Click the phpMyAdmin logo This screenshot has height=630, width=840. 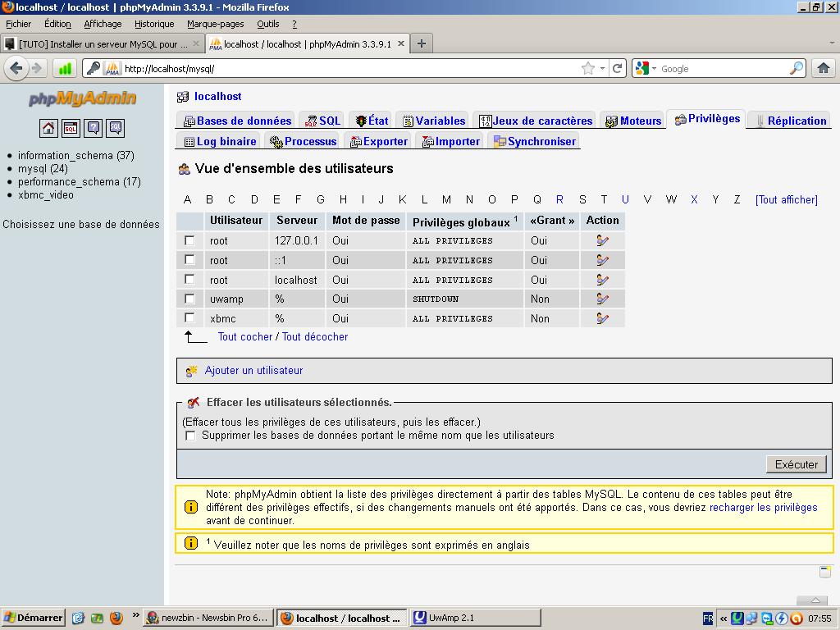(x=83, y=98)
